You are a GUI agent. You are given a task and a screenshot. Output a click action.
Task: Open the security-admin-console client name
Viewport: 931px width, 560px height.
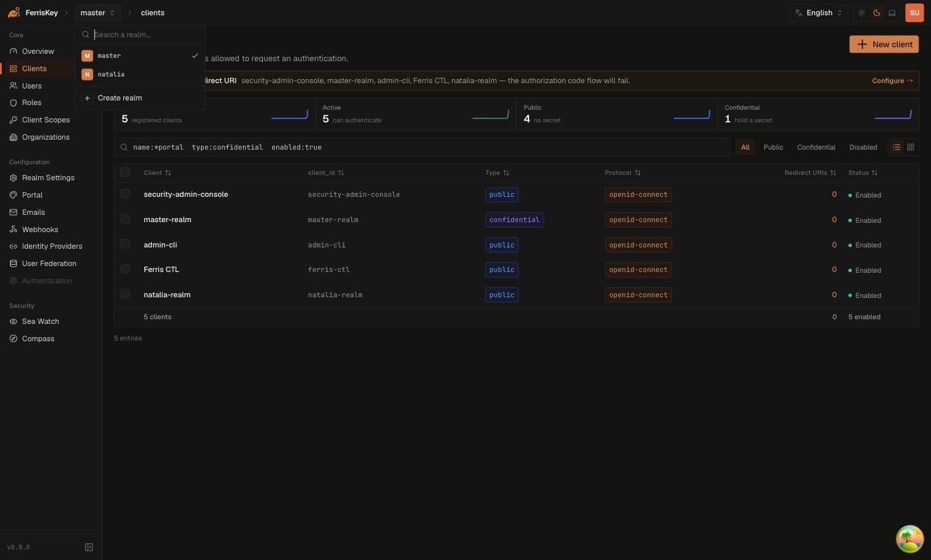(186, 194)
